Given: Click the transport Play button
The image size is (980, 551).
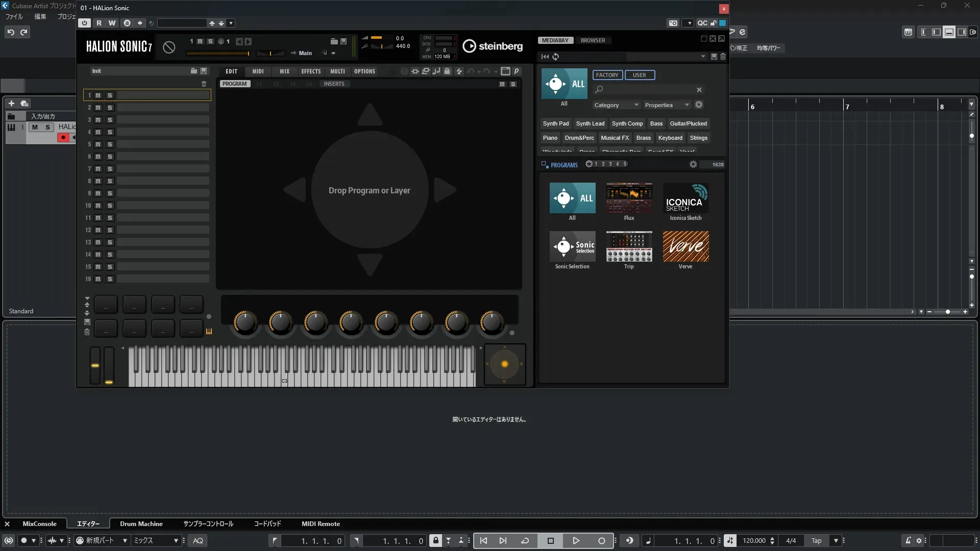Looking at the screenshot, I should [576, 541].
